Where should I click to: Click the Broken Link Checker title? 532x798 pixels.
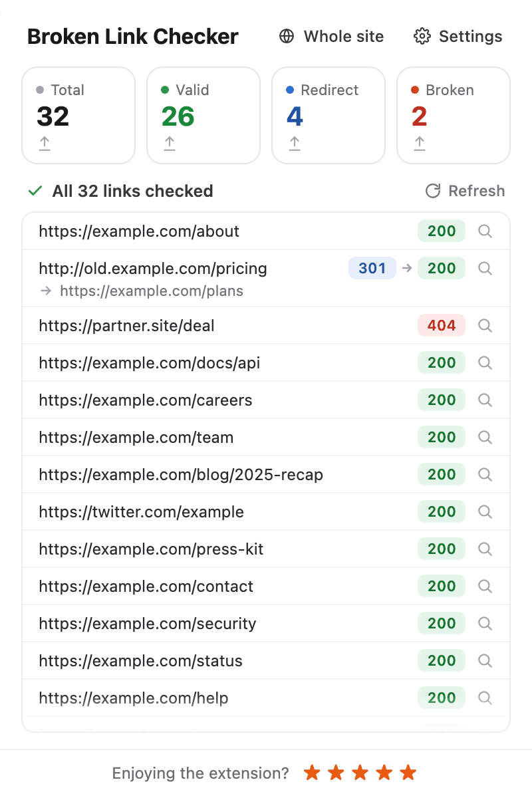(133, 37)
